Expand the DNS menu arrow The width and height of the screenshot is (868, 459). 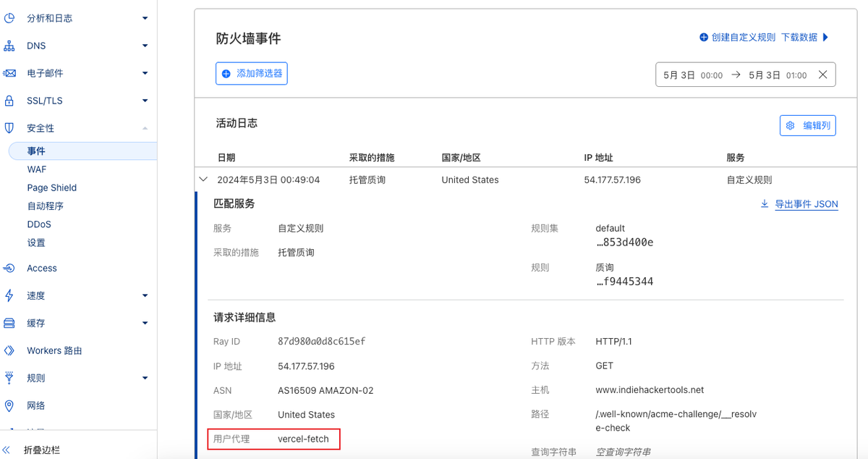(145, 46)
